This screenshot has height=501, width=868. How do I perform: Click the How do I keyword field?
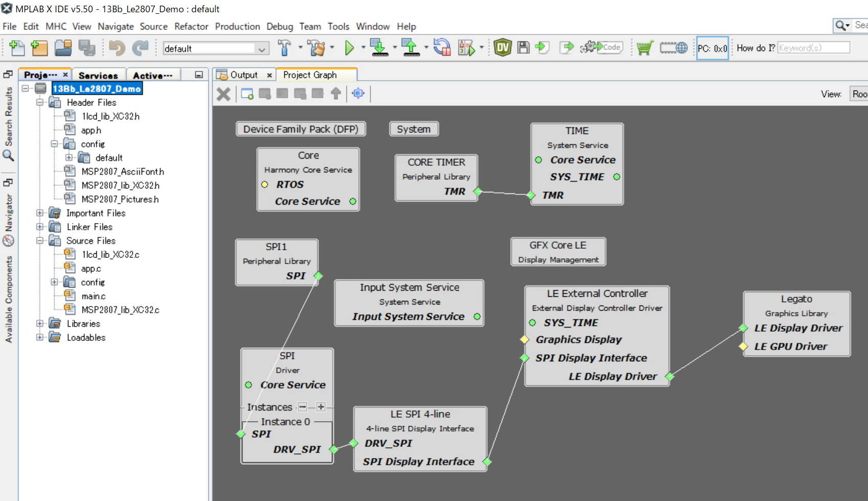coord(813,48)
